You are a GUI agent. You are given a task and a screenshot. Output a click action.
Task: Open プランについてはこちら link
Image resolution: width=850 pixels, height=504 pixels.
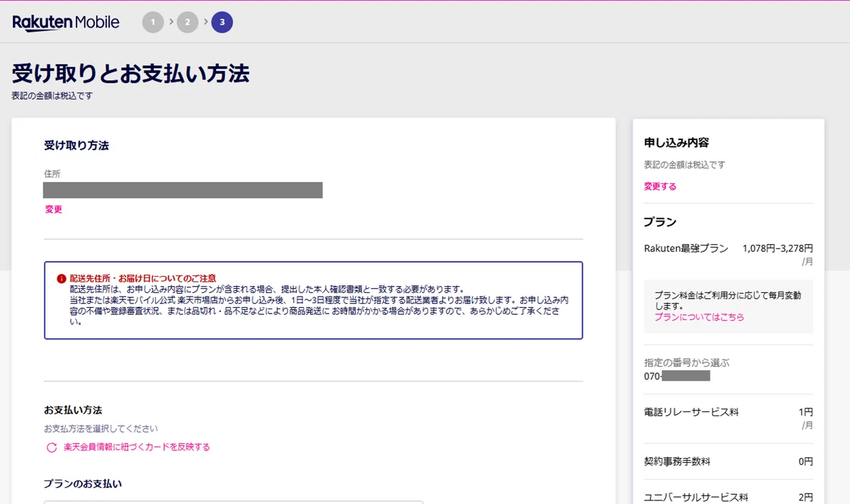(699, 318)
